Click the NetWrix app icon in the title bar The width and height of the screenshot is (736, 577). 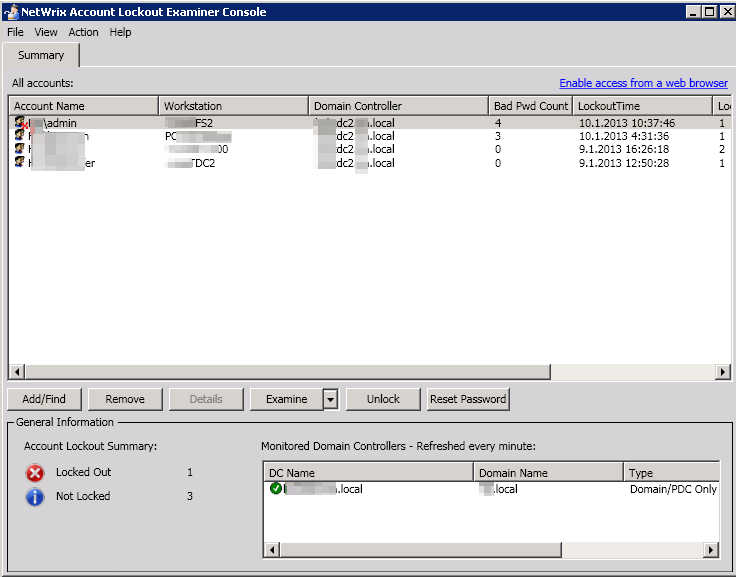11,12
